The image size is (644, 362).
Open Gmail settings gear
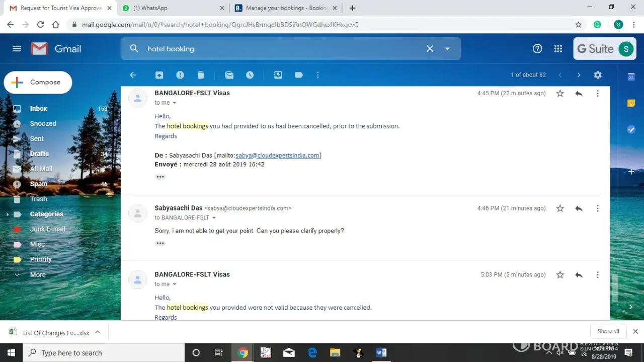click(598, 75)
